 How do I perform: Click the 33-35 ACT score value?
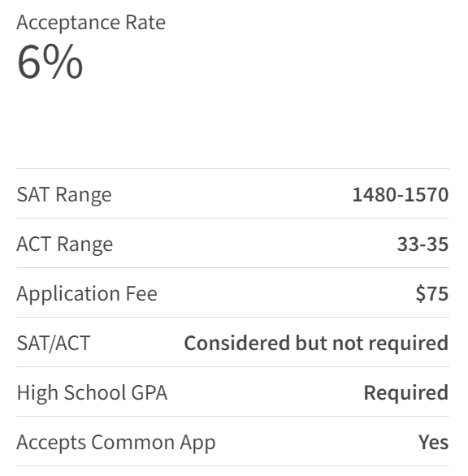422,244
